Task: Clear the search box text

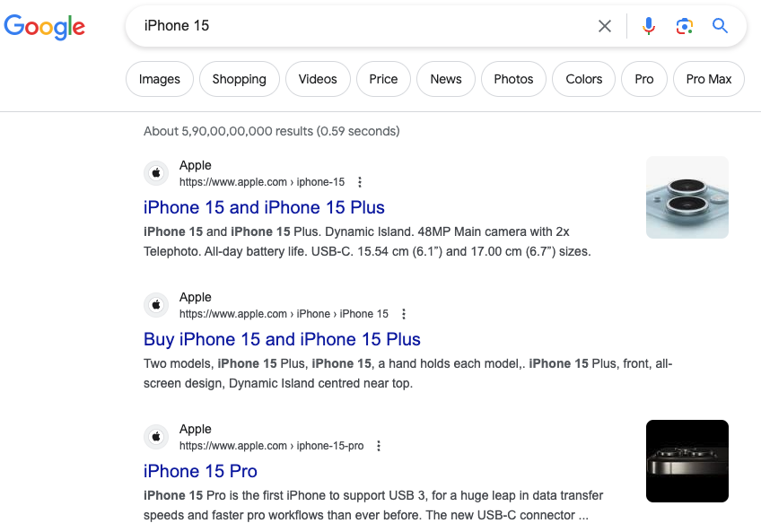Action: [605, 26]
